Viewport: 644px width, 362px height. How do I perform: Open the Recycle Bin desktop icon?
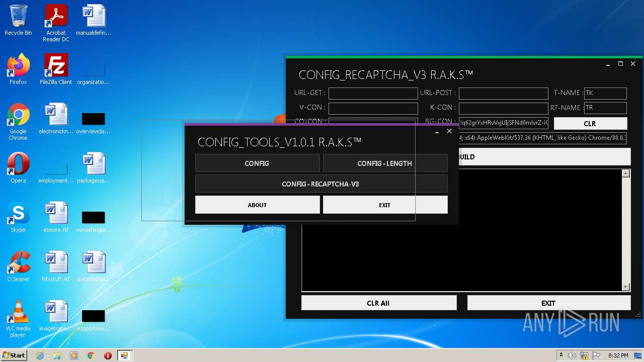tap(18, 21)
